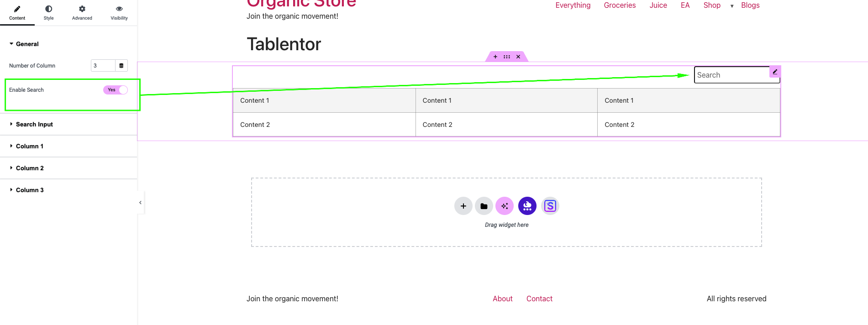Click the dynamic tags icon beside Number of Column

121,66
